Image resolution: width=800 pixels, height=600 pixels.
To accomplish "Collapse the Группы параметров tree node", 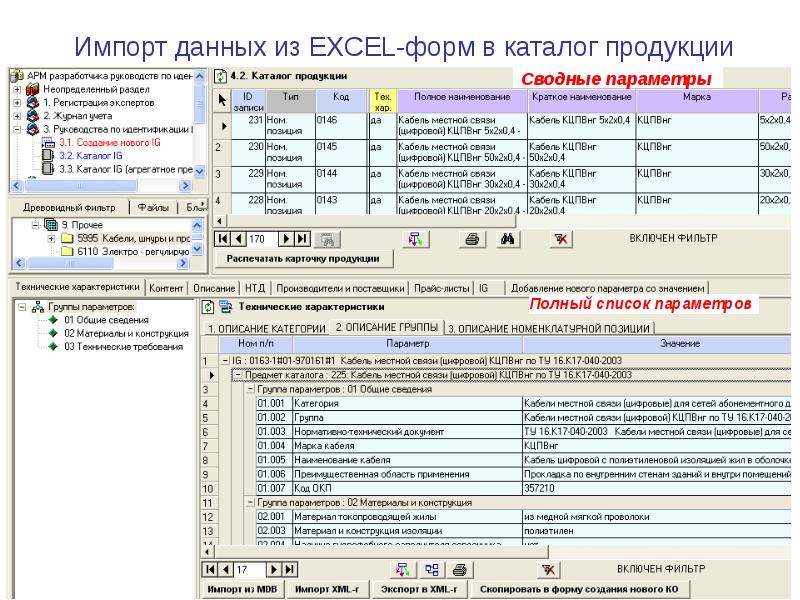I will tap(23, 306).
